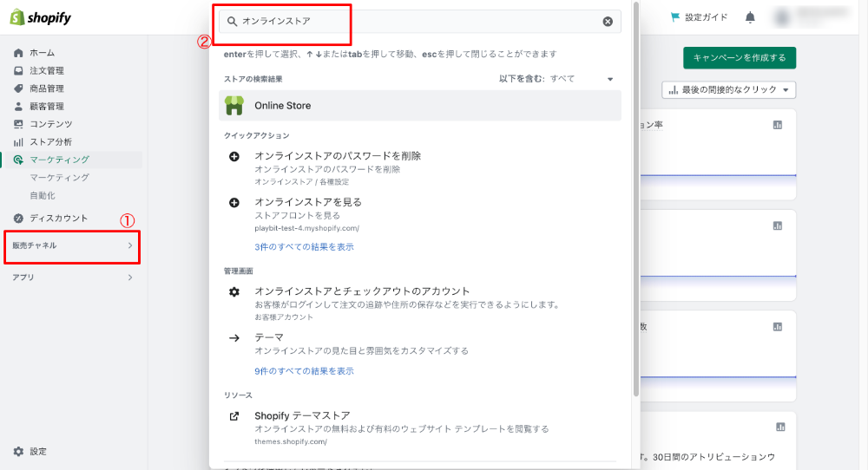This screenshot has width=868, height=470.
Task: Click the products tag icon
Action: point(18,88)
